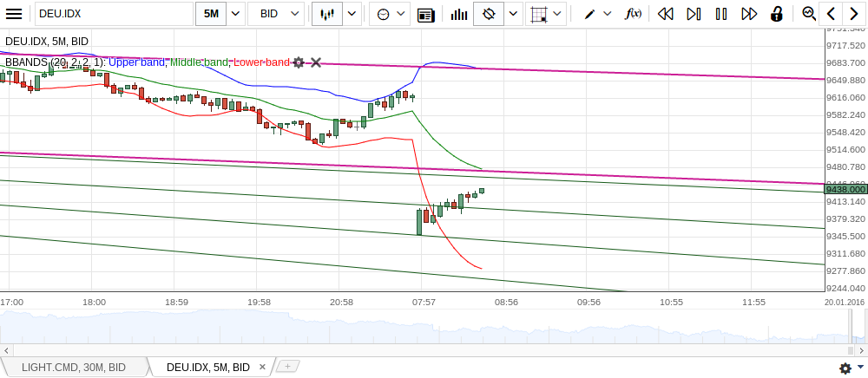
Task: Toggle the volume bars icon
Action: tap(458, 14)
